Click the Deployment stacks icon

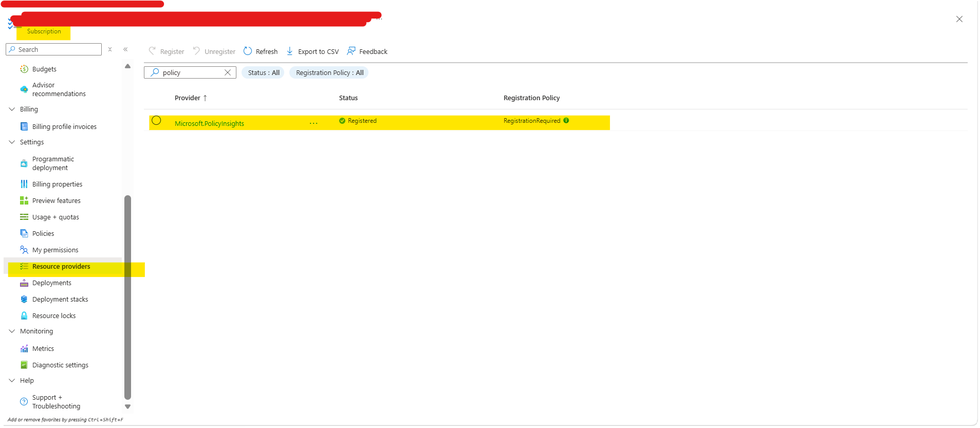click(24, 299)
